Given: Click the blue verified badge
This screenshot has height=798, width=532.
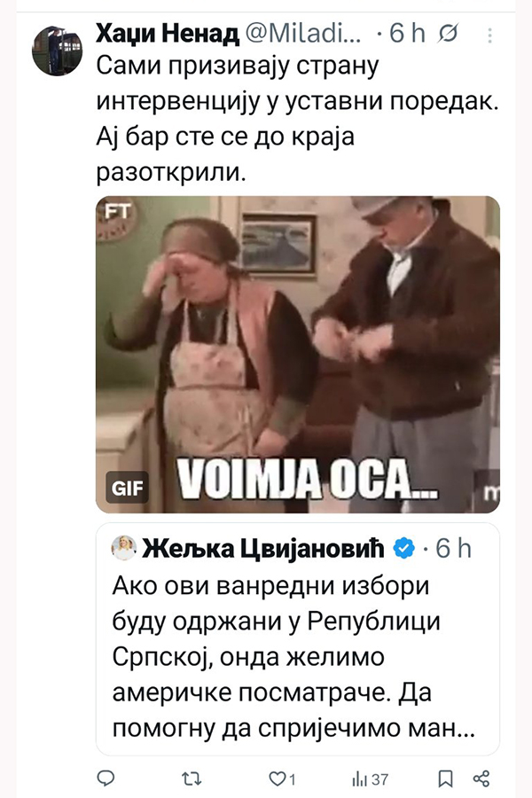Looking at the screenshot, I should 403,549.
